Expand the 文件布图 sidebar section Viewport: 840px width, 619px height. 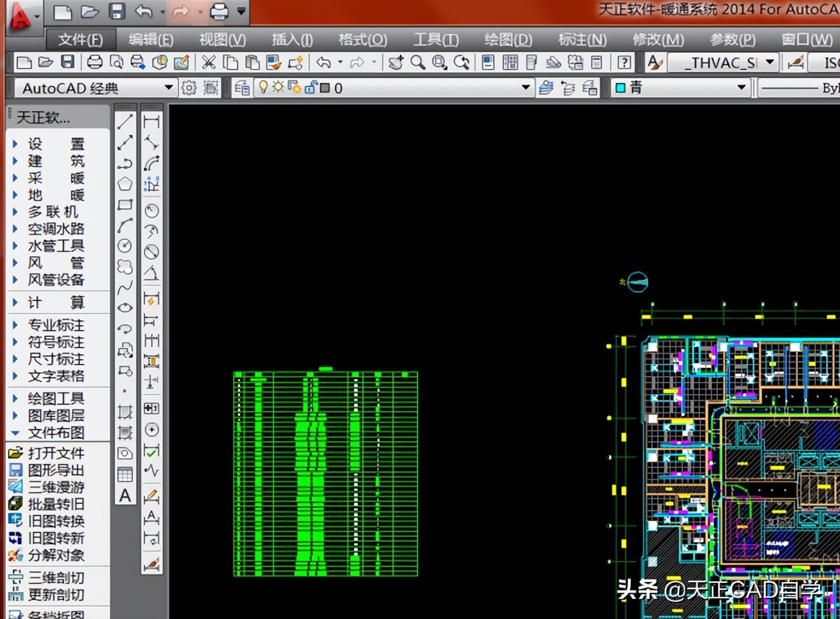56,433
